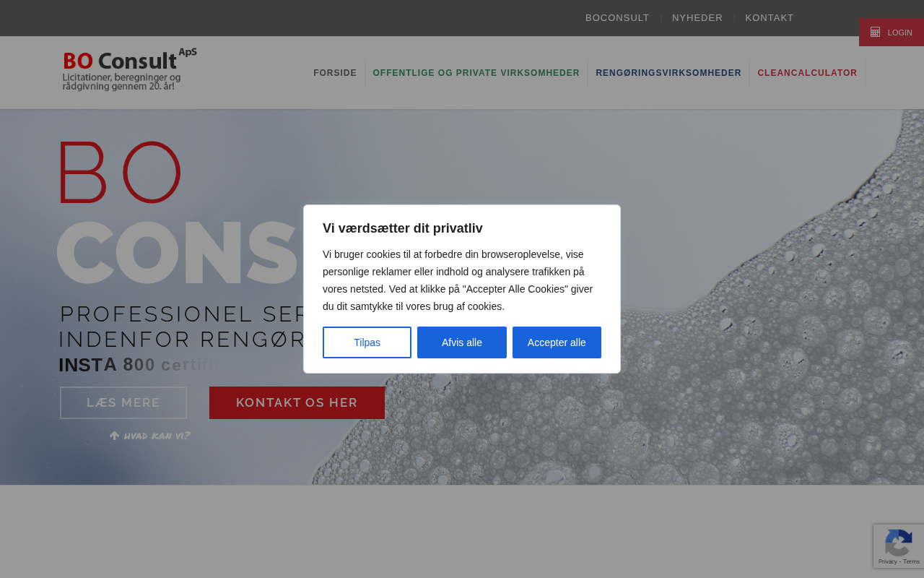Click the 'Vi værdsætter dit privatliv' heading

click(403, 228)
